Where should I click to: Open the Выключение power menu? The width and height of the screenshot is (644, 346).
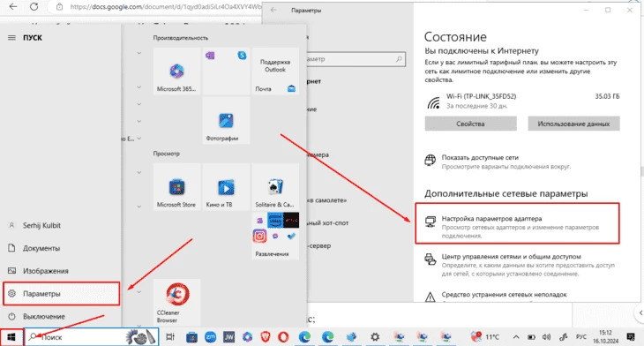tap(60, 316)
